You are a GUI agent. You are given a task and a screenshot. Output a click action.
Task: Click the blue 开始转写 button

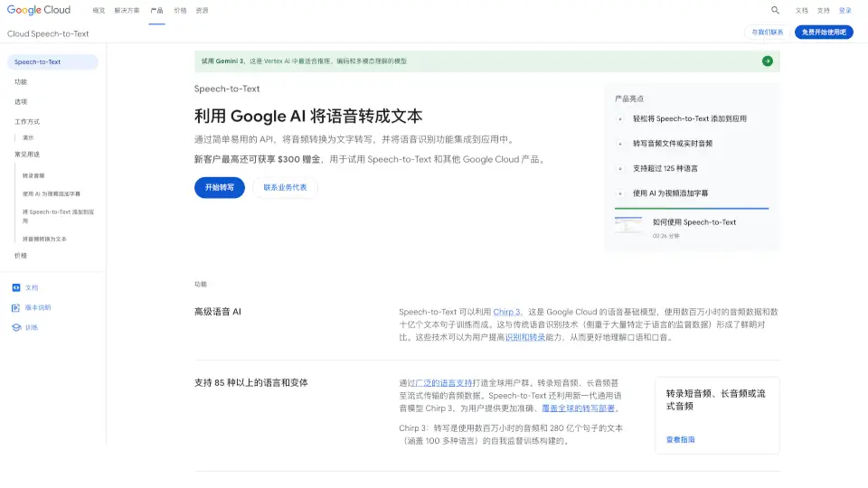click(219, 188)
